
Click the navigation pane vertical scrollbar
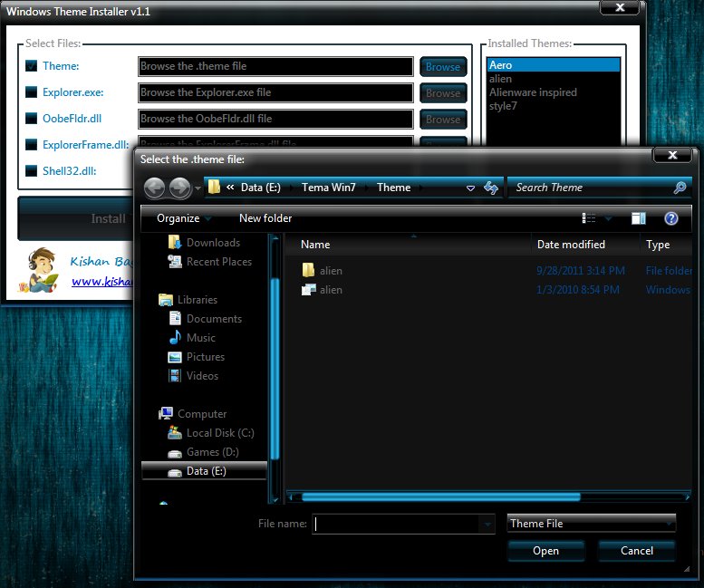[x=275, y=369]
